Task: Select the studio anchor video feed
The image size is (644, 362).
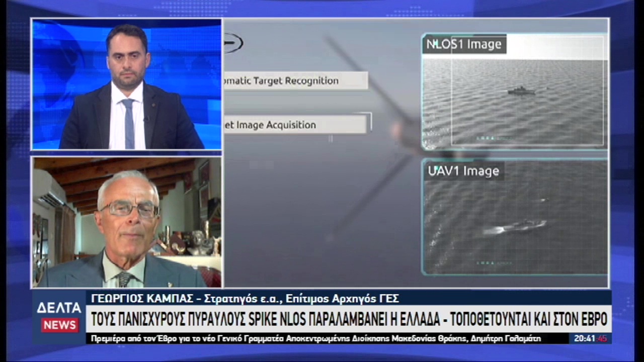Action: [x=127, y=84]
